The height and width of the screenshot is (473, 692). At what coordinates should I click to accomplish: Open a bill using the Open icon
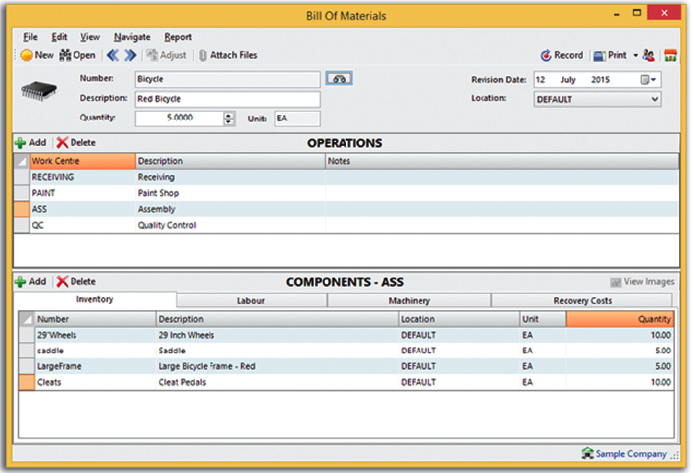[66, 55]
